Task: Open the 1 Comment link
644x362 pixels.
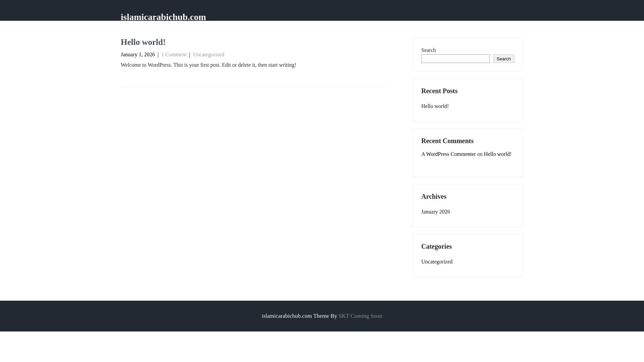Action: (x=174, y=55)
